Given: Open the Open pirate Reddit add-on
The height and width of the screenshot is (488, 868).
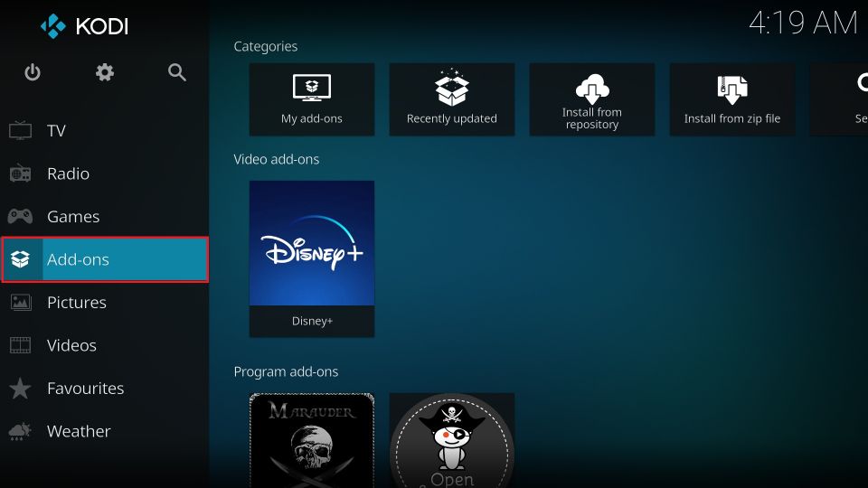Looking at the screenshot, I should 452,440.
